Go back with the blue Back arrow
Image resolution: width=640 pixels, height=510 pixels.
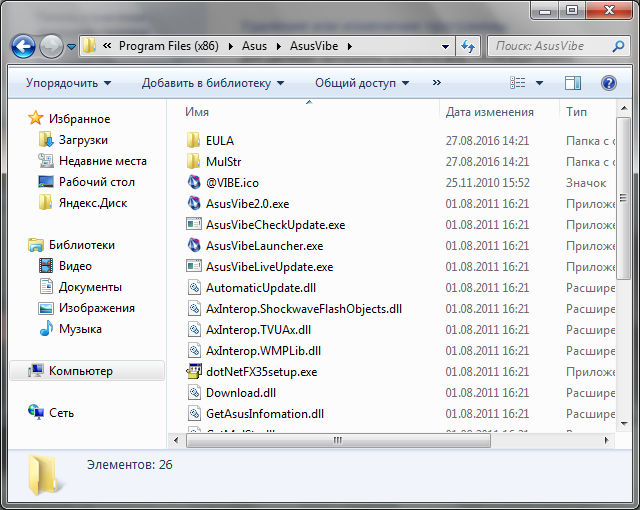23,47
